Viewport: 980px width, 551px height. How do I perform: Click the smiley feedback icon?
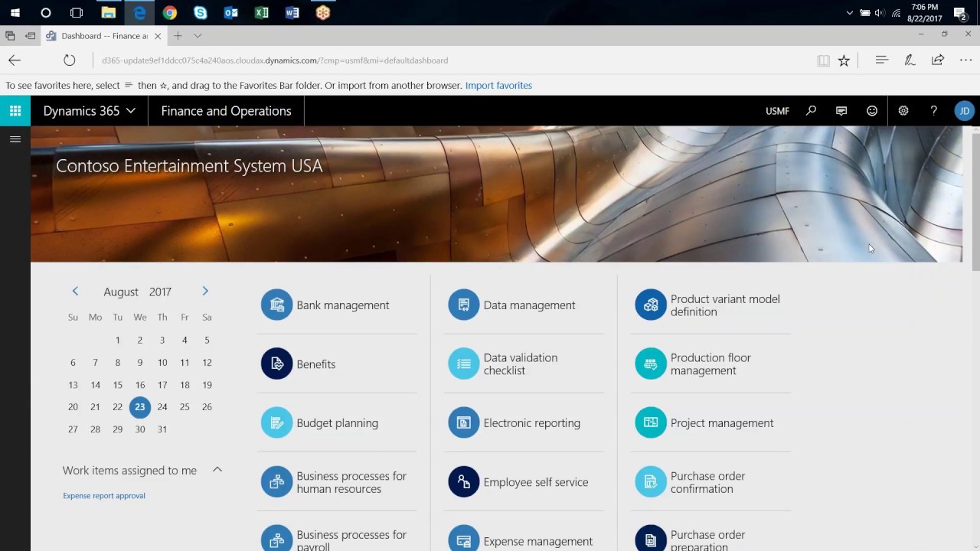click(872, 111)
